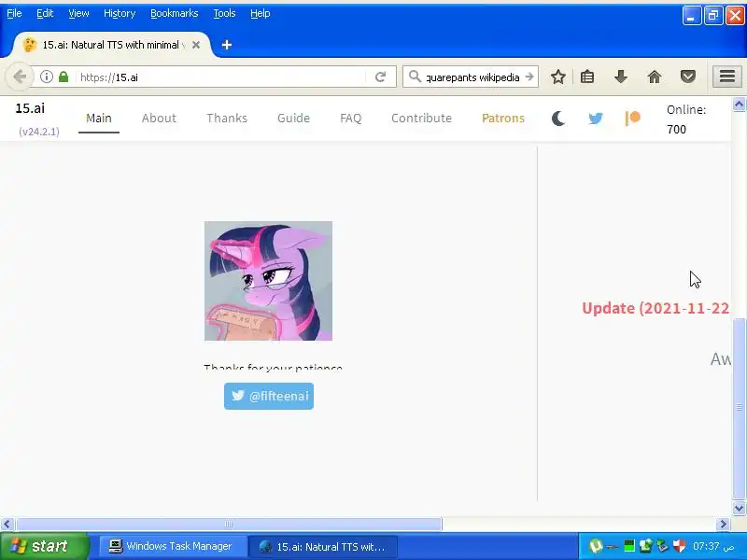Click the taskbar clock 07:37
747x560 pixels.
point(713,546)
